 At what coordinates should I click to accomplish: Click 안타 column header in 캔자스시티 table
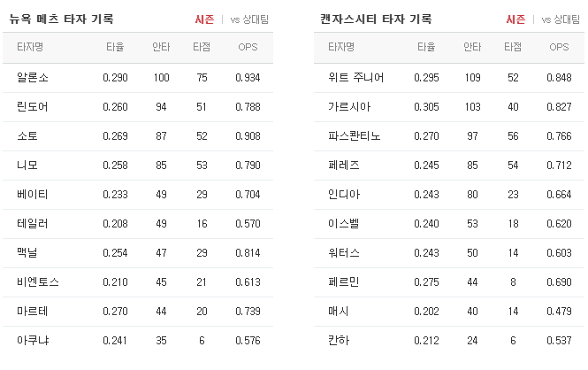pos(472,47)
